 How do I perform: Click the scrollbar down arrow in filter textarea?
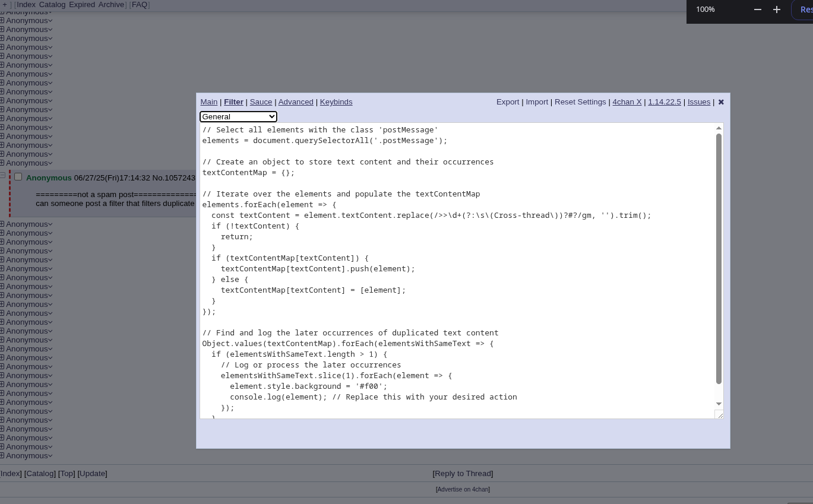tap(719, 404)
